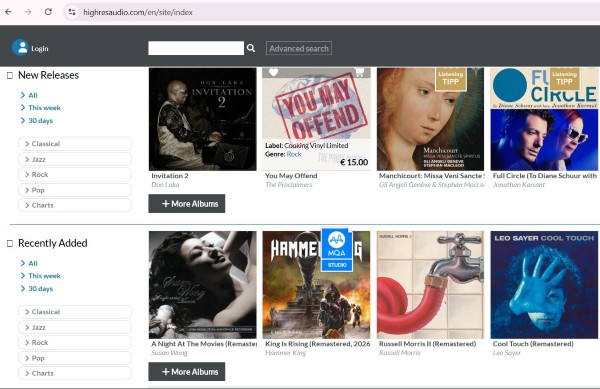Expand Charts under New Releases

click(x=75, y=205)
